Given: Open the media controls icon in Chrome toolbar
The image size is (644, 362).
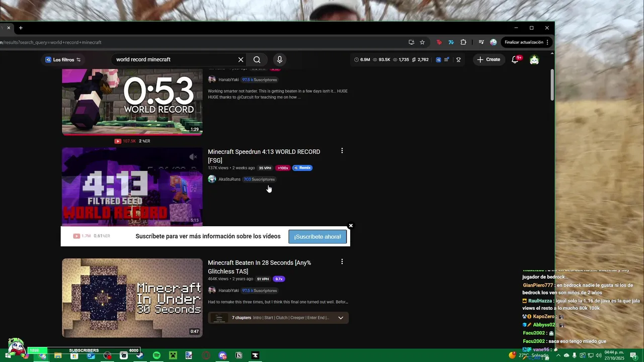Looking at the screenshot, I should 481,42.
